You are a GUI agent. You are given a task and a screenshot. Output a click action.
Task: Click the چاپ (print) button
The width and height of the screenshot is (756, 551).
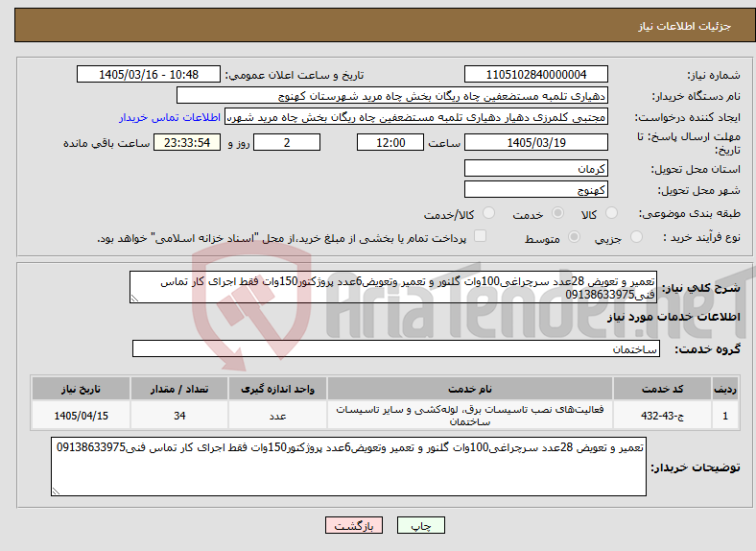click(x=420, y=525)
